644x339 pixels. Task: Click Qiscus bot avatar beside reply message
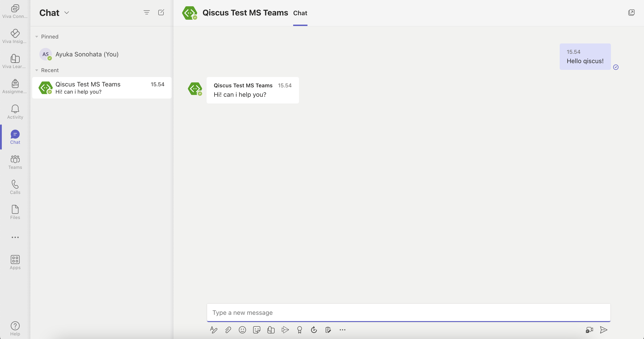pyautogui.click(x=195, y=89)
